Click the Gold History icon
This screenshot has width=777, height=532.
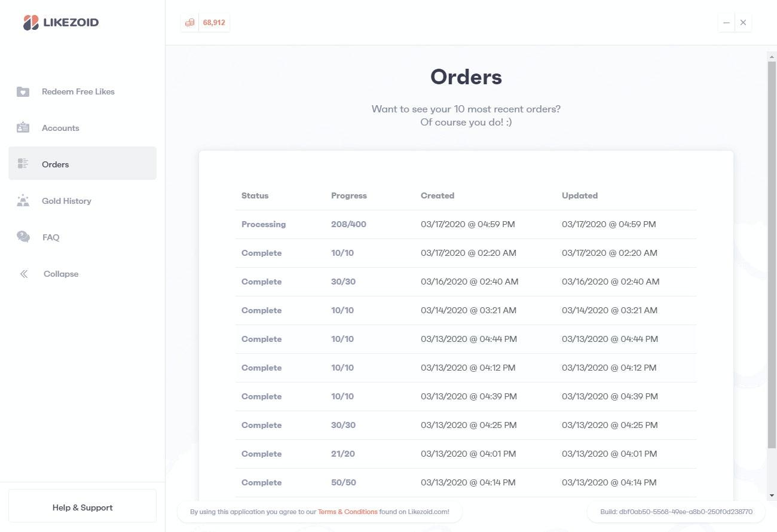tap(23, 200)
